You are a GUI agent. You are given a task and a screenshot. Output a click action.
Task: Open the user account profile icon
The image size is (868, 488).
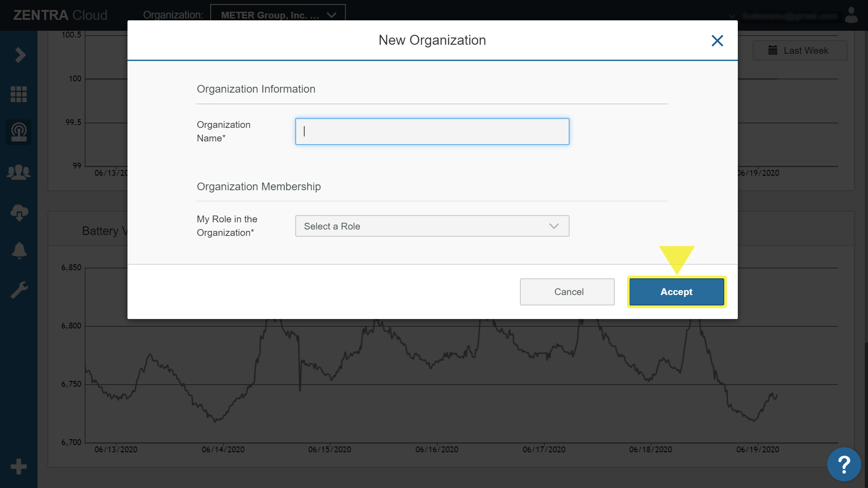coord(852,15)
